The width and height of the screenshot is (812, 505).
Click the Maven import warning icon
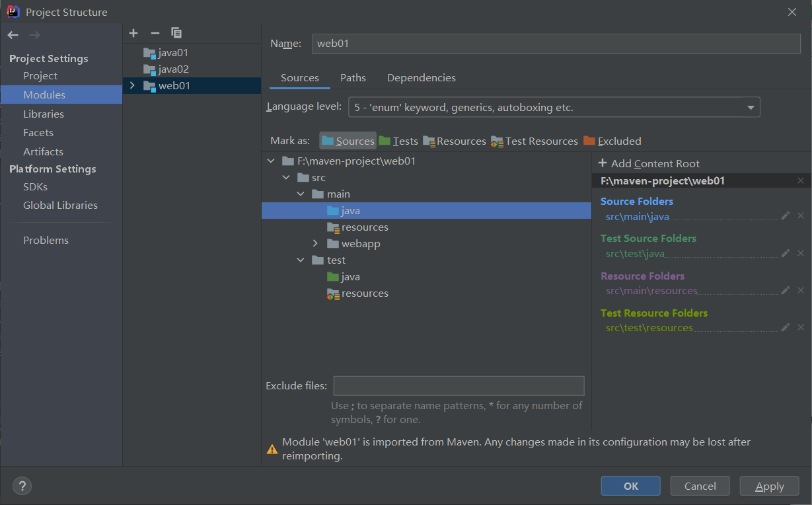pos(272,449)
